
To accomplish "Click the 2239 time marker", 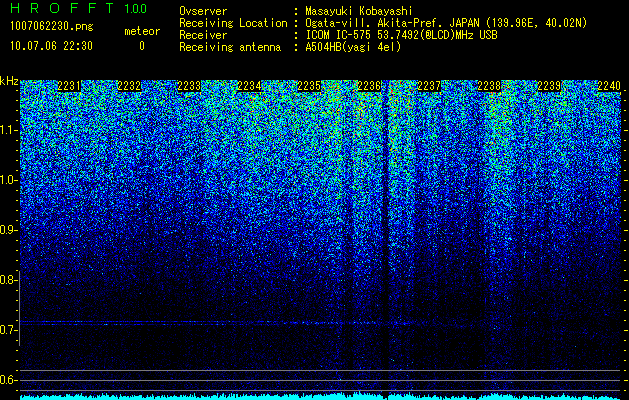I will click(549, 86).
